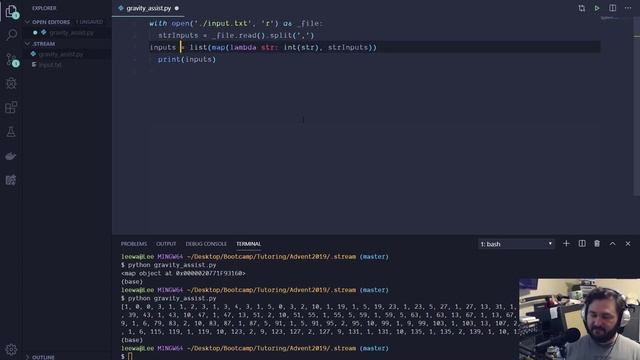
Task: Select the gravity_assist.py editor tab
Action: (149, 8)
